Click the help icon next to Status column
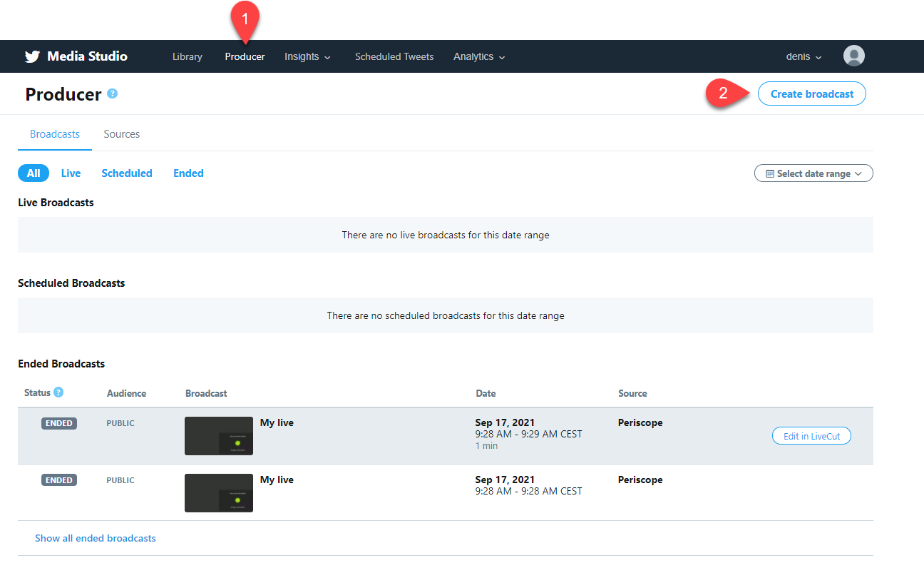The image size is (924, 568). pos(58,392)
